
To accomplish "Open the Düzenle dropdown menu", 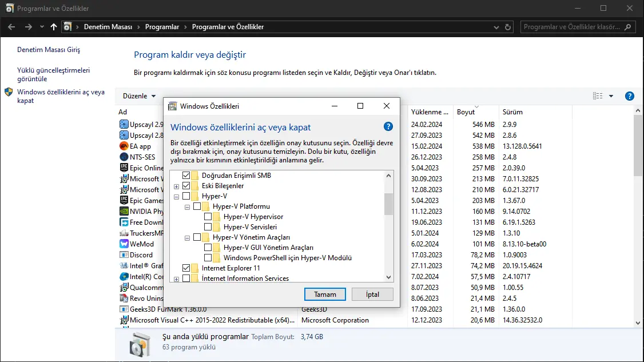I will coord(139,96).
